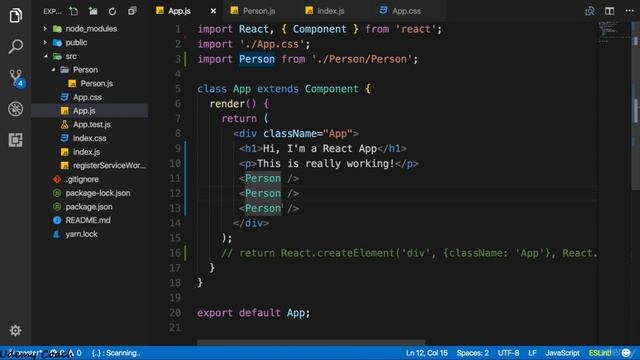Change file encoding UTF-8
This screenshot has width=640, height=360.
[x=508, y=353]
